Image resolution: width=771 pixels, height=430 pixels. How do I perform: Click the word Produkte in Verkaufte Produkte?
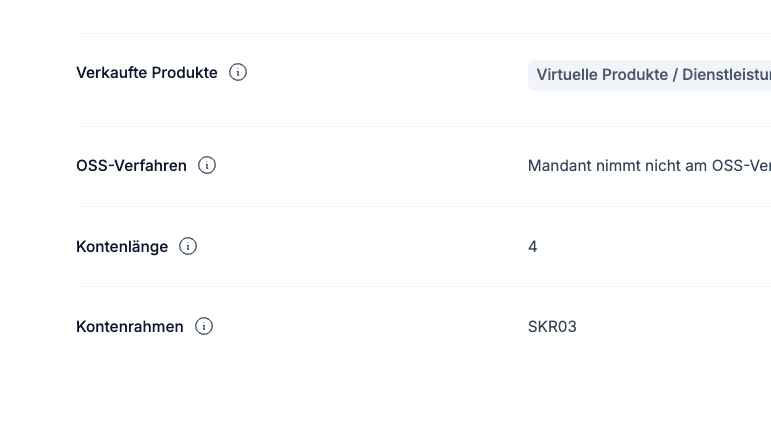(184, 73)
